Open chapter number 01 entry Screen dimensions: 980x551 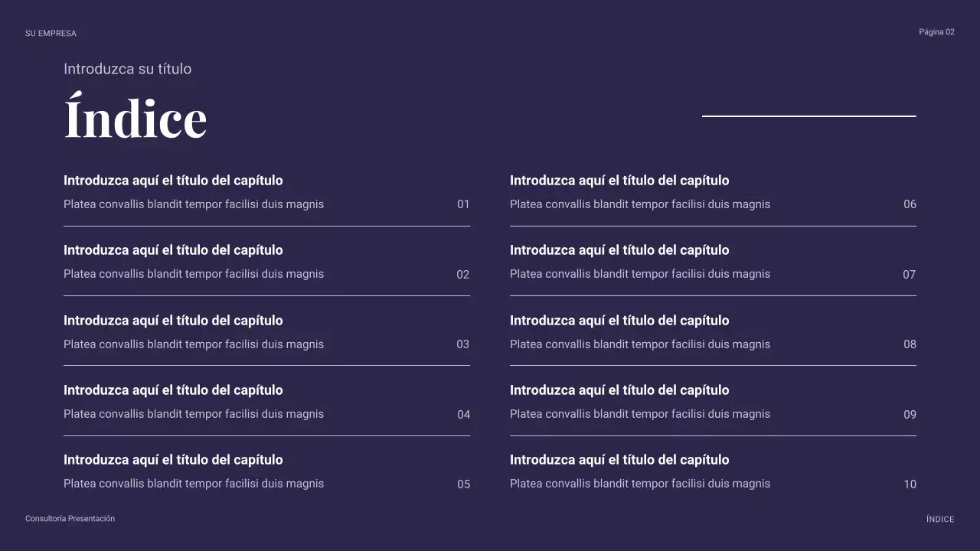pyautogui.click(x=463, y=204)
